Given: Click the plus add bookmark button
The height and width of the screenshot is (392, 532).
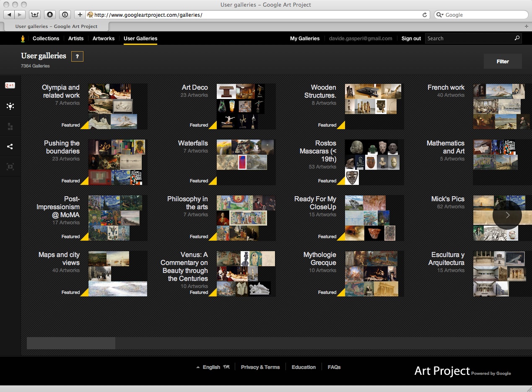Looking at the screenshot, I should pyautogui.click(x=80, y=15).
